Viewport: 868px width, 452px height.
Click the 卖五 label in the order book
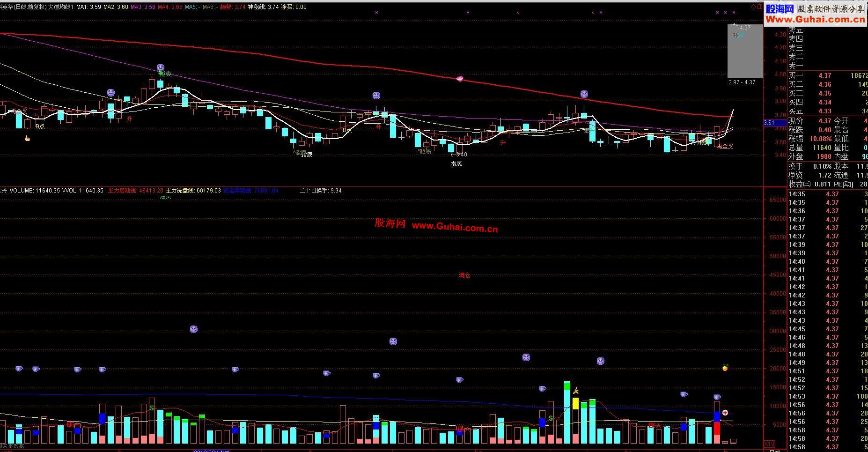coord(795,30)
